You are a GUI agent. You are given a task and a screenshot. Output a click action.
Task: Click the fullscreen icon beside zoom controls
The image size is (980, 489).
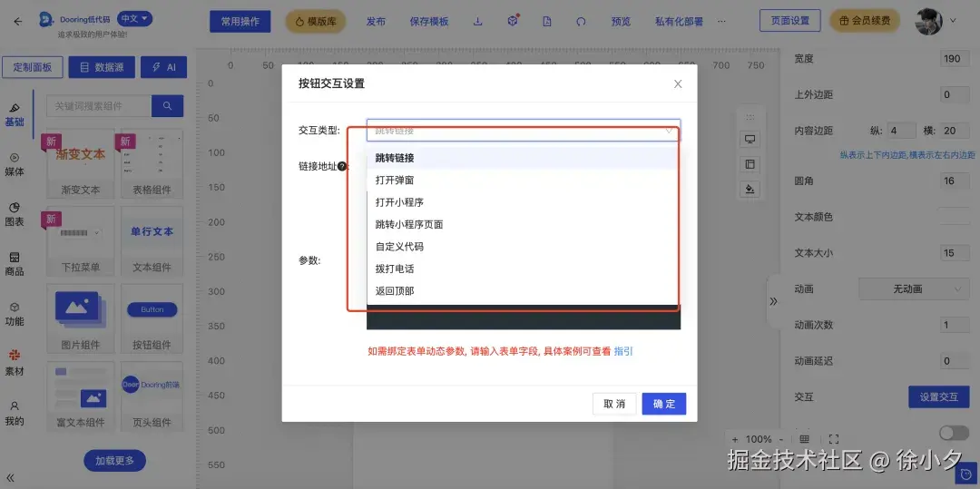point(833,439)
